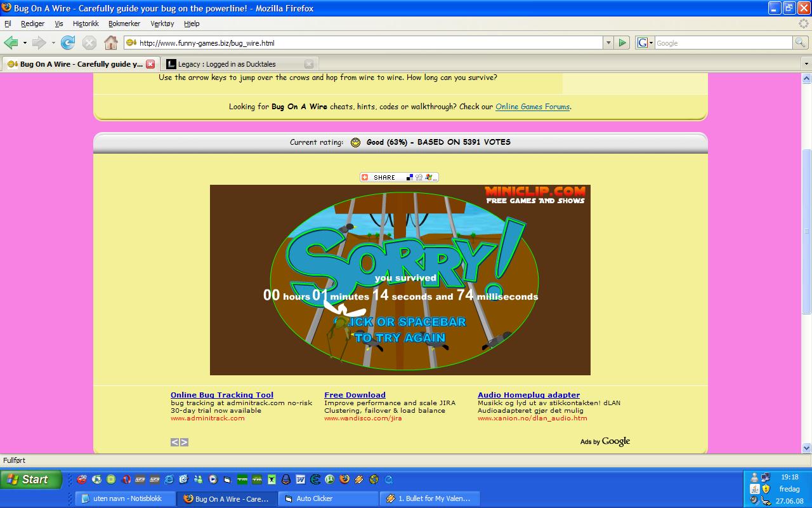This screenshot has height=508, width=812.
Task: Open the Online Games Forums link
Action: pyautogui.click(x=532, y=107)
